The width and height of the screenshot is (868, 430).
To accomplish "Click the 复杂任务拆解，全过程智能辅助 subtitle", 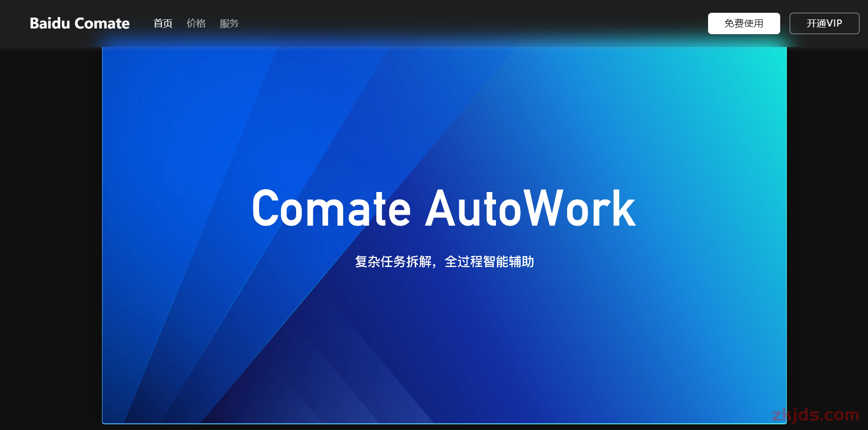I will click(445, 262).
